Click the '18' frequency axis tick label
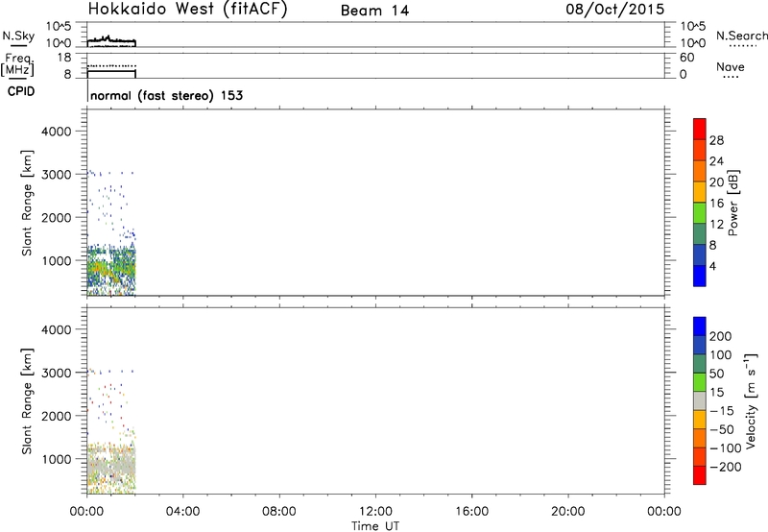 click(64, 58)
